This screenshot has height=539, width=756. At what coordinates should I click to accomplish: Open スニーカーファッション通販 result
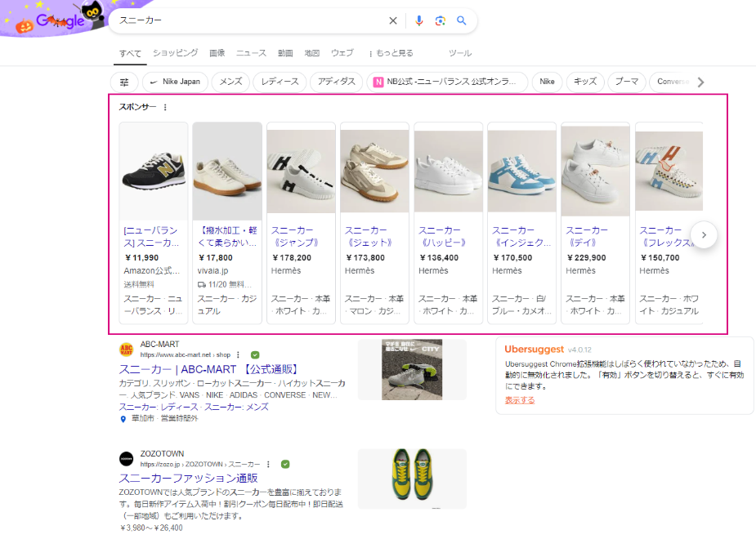pos(189,479)
